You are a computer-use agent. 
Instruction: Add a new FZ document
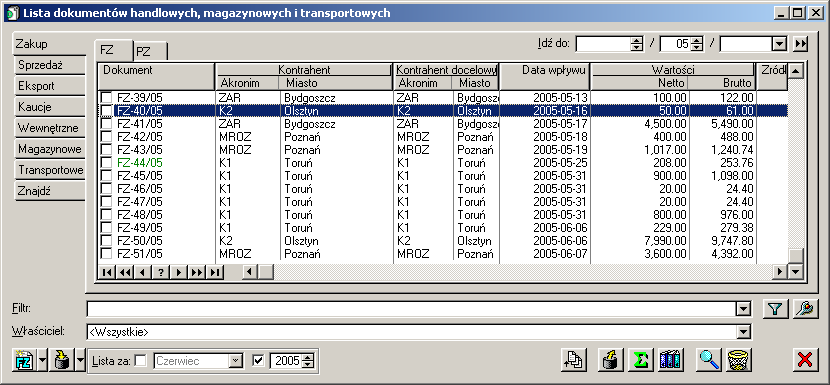point(24,361)
